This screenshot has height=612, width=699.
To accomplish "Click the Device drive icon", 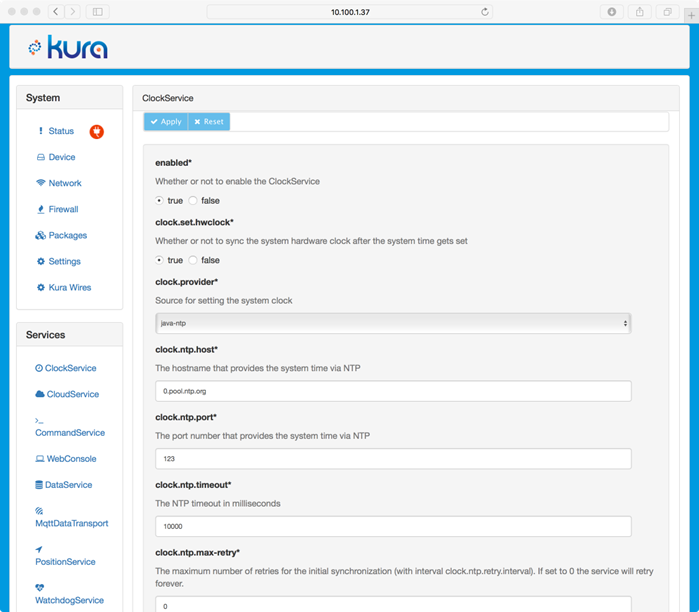I will [41, 157].
